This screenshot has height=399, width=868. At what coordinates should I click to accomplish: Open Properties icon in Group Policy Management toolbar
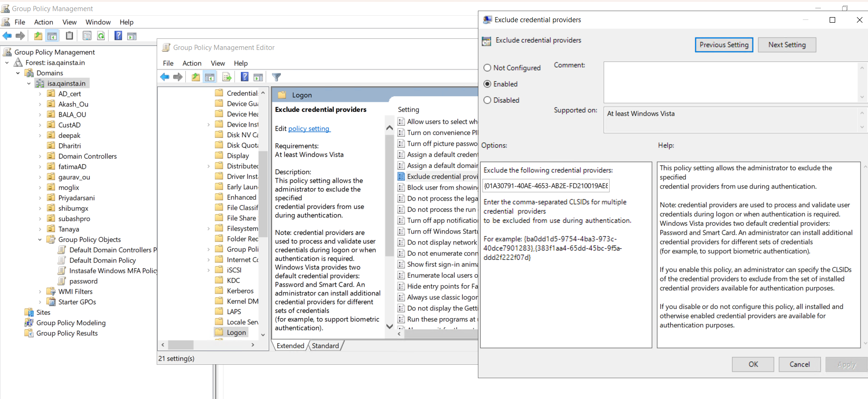[x=87, y=36]
